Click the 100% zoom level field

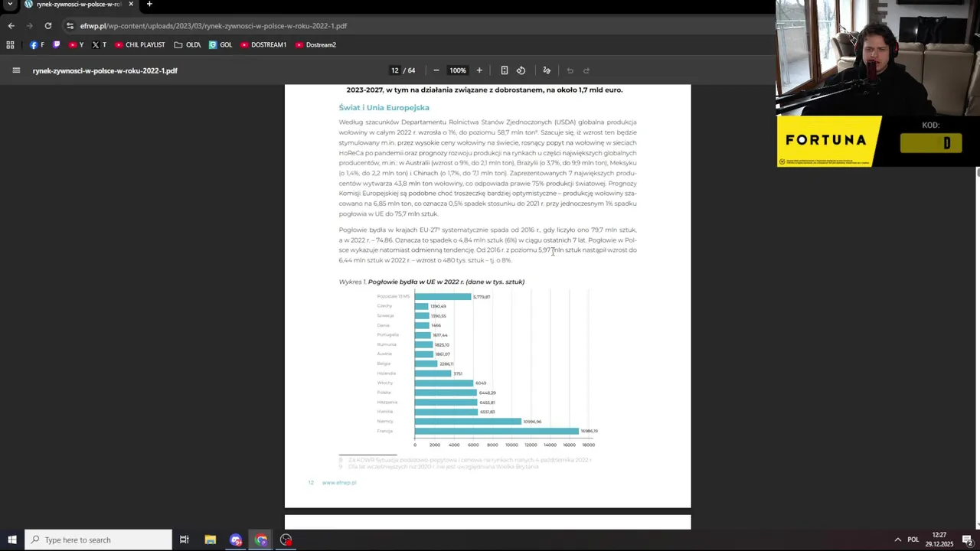click(457, 70)
